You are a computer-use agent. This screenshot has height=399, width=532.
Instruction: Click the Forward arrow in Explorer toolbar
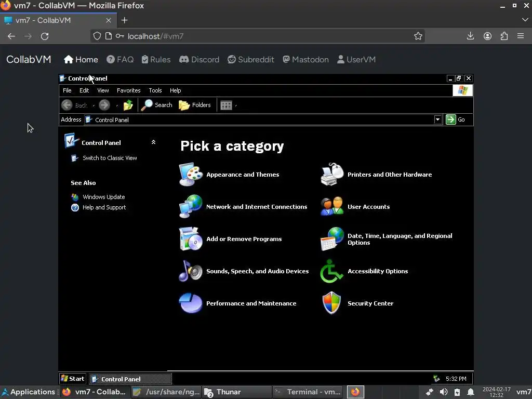[104, 105]
